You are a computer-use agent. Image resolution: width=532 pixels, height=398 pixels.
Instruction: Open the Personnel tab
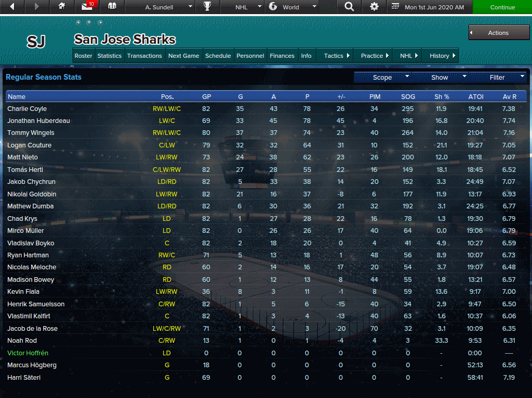pyautogui.click(x=250, y=56)
